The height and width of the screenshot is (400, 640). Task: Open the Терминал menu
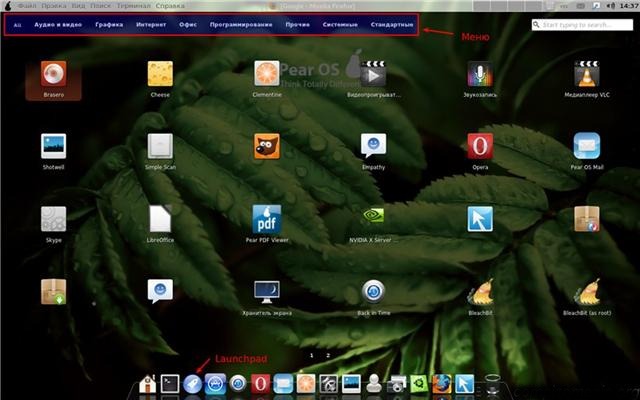coord(133,6)
